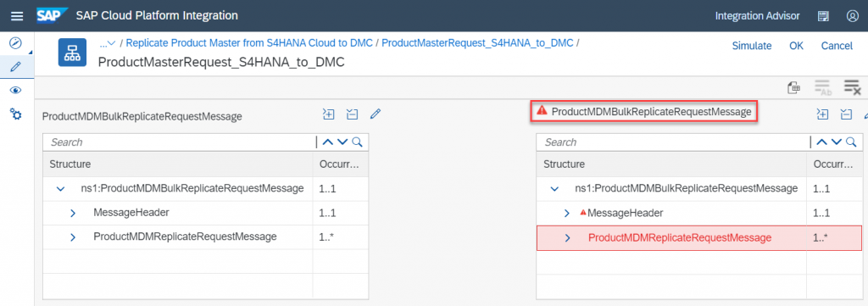Image resolution: width=868 pixels, height=306 pixels.
Task: Click the user profile icon
Action: (852, 16)
